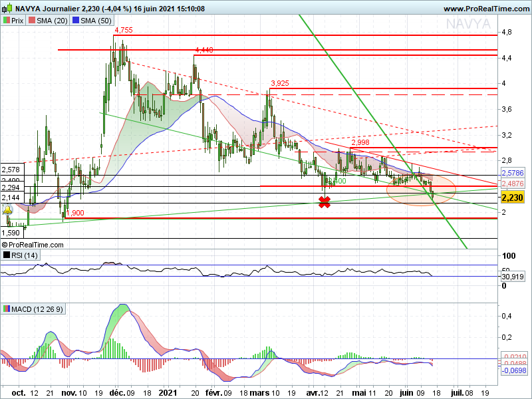Click the black RSI legend swatch

(x=6, y=255)
